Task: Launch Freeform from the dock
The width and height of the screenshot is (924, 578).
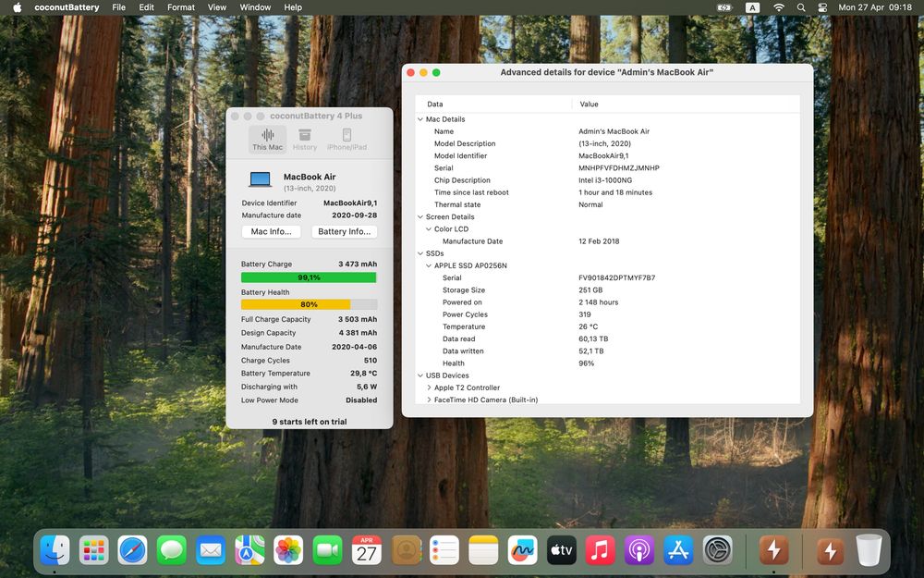Action: coord(522,550)
